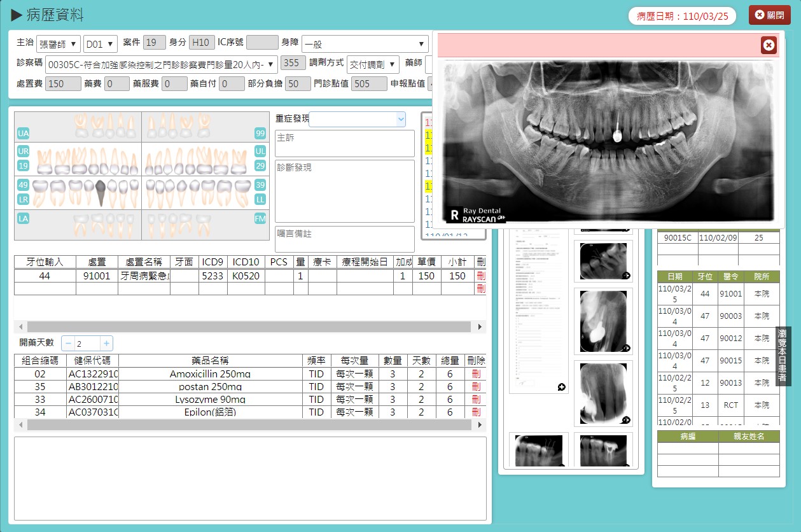Click the 關閉 button at top right
This screenshot has height=532, width=801.
[769, 15]
